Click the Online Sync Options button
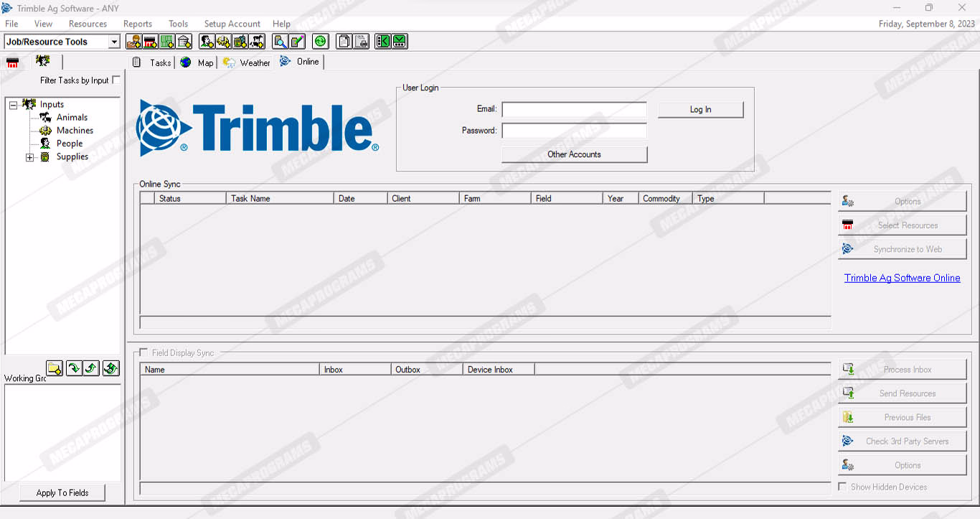Image resolution: width=980 pixels, height=519 pixels. (x=903, y=202)
